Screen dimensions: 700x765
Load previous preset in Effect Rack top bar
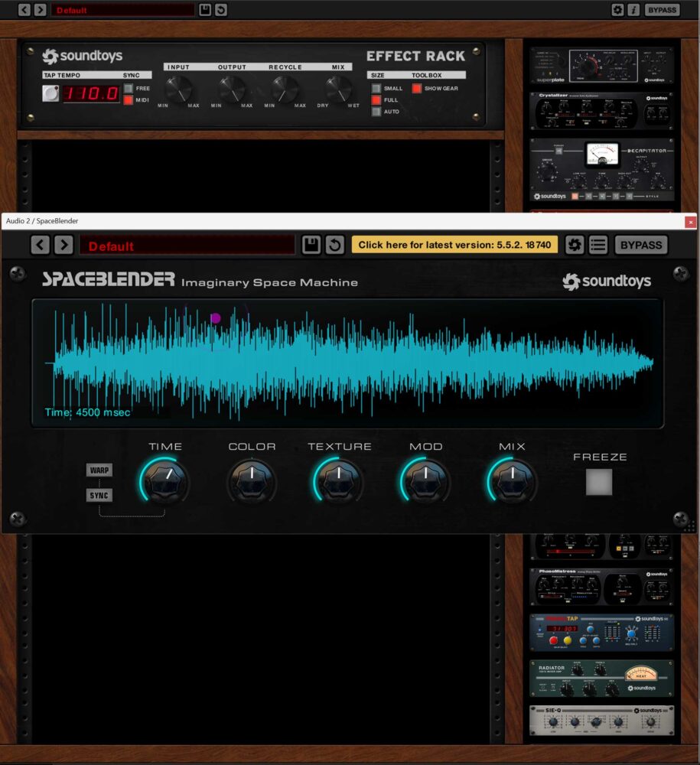24,10
